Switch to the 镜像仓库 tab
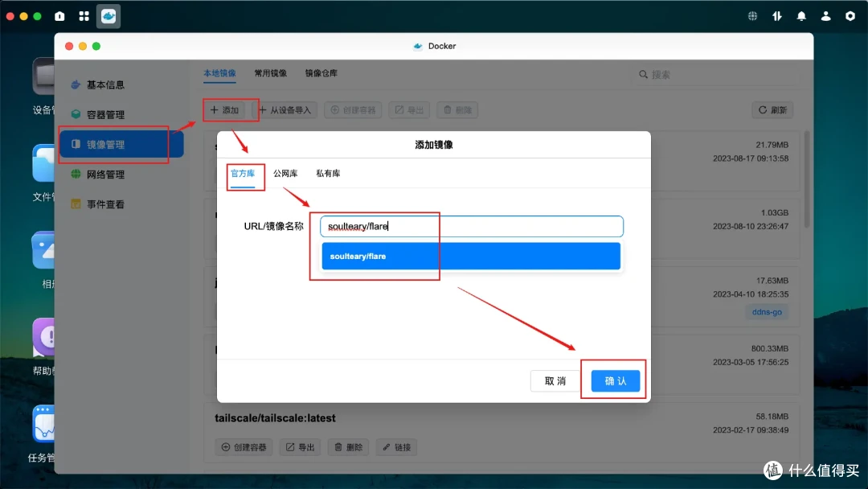The image size is (868, 489). pyautogui.click(x=321, y=73)
